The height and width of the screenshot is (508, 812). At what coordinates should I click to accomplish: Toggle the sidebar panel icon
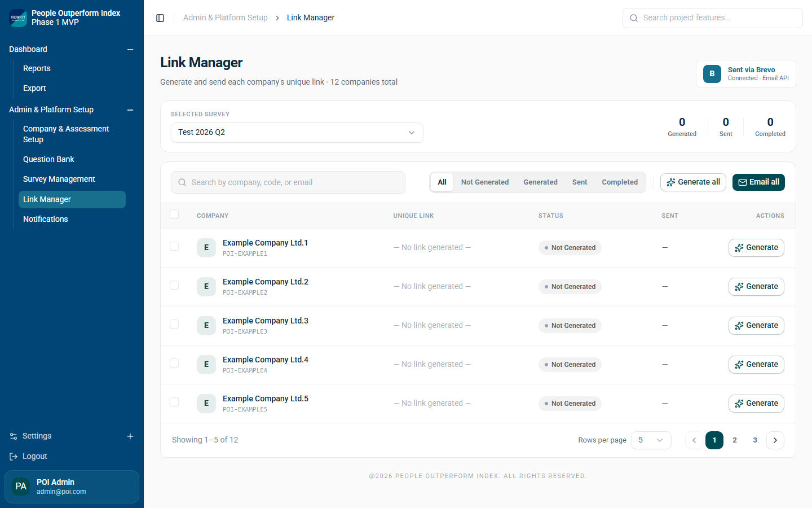coord(160,18)
